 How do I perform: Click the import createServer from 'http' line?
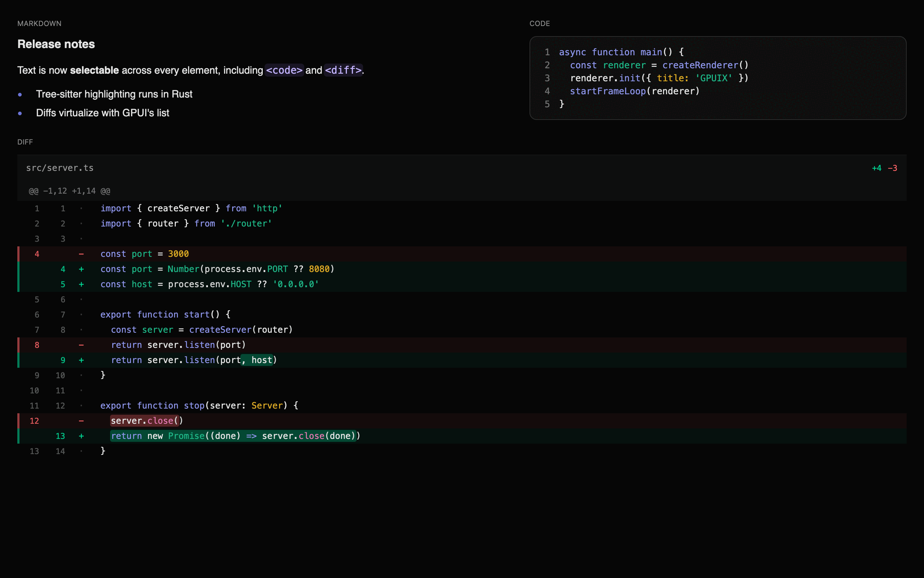(x=462, y=208)
